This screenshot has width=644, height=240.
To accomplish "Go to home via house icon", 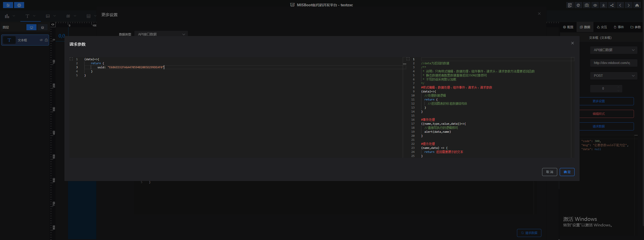I will point(637,5).
